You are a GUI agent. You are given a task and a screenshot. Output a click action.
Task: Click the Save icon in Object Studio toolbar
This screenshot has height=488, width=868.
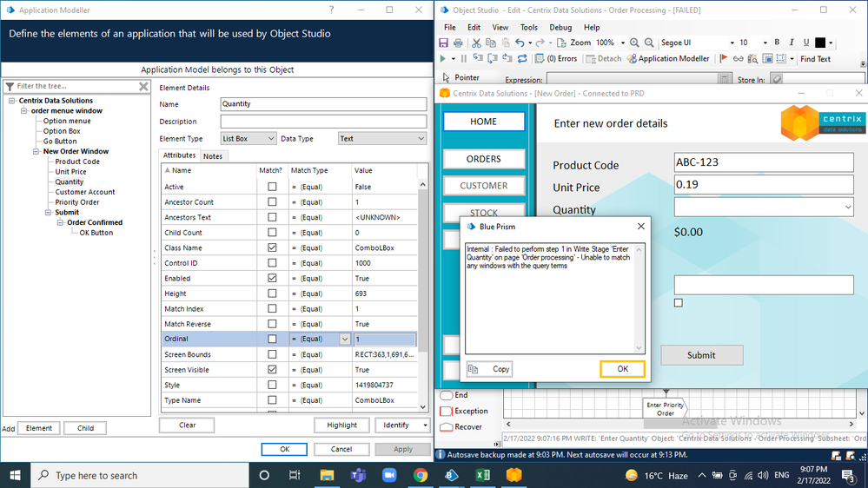tap(445, 43)
